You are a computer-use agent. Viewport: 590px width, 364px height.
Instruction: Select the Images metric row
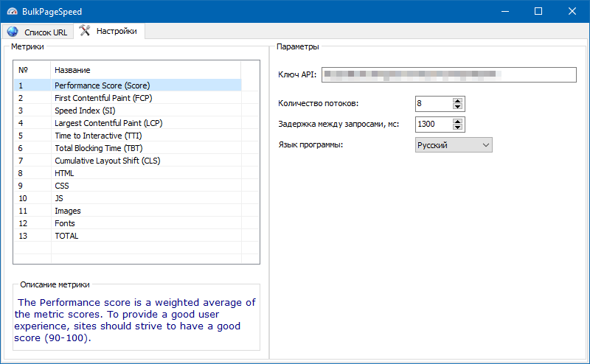point(128,211)
